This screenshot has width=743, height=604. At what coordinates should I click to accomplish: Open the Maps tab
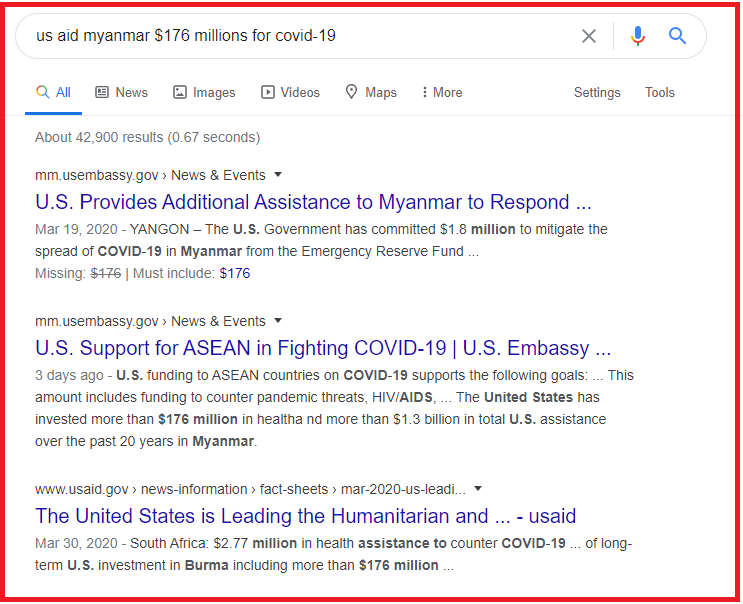tap(371, 92)
